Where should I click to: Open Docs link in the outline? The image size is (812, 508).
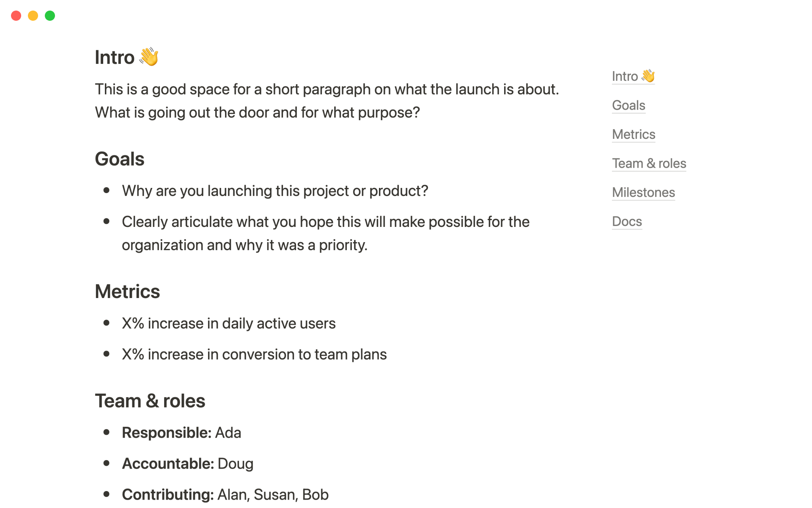click(x=627, y=221)
